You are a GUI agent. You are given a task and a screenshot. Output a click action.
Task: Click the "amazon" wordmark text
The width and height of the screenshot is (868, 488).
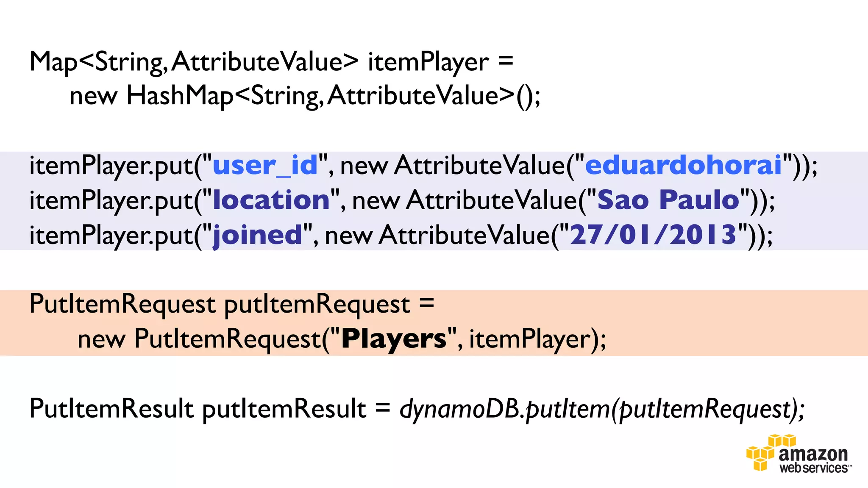pos(813,454)
